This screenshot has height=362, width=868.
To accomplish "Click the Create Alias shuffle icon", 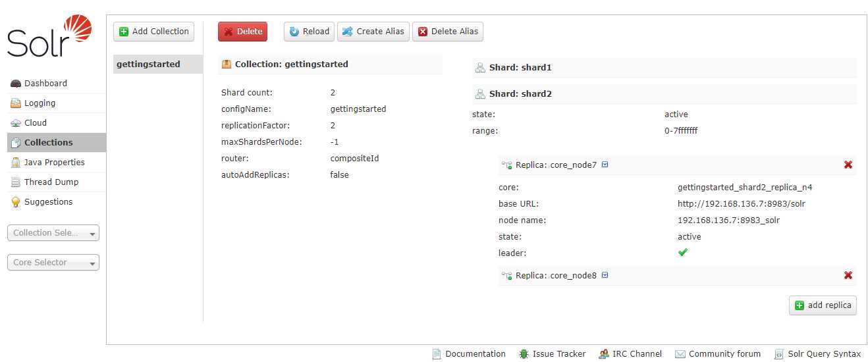I will click(x=348, y=32).
